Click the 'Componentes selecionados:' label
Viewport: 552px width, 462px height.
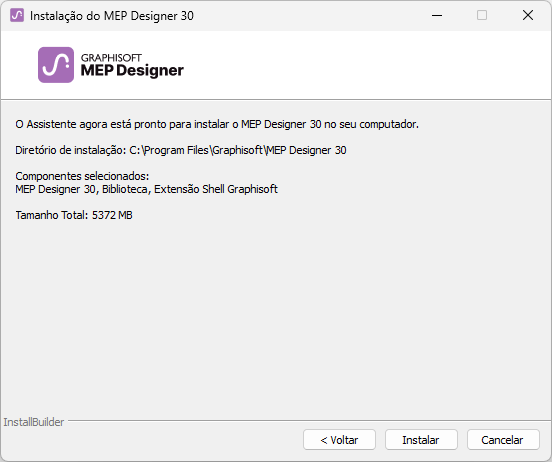(82, 176)
